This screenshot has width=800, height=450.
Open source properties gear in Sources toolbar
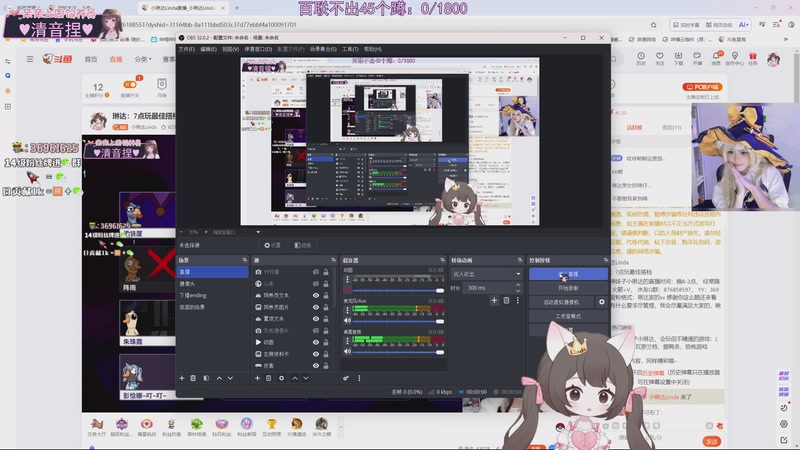[282, 378]
